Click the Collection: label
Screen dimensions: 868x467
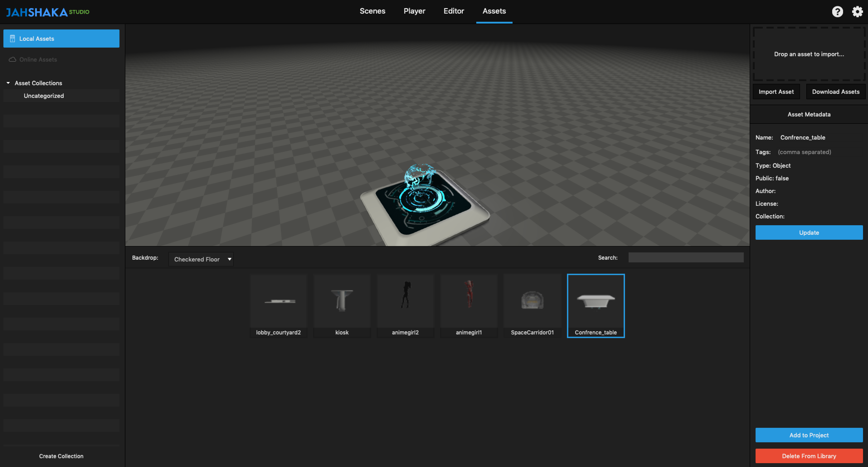(770, 216)
